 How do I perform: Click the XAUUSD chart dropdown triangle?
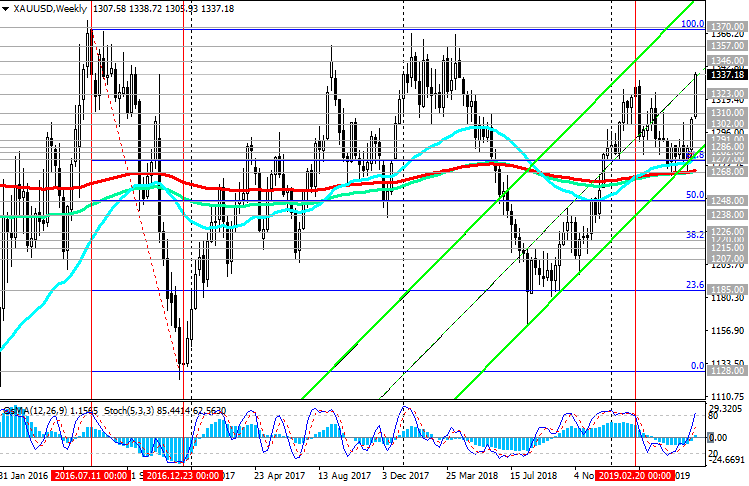tap(6, 9)
